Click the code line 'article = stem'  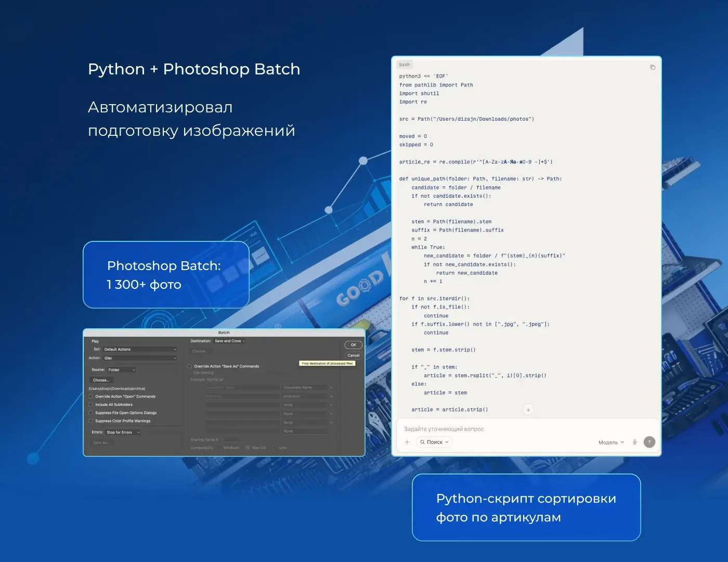445,393
